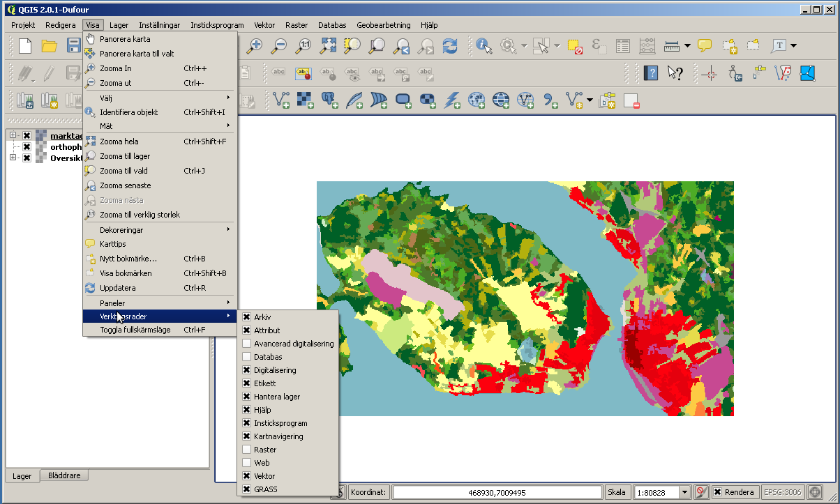This screenshot has height=504, width=840.
Task: Click the Zoom Out magnifier toolbar icon
Action: point(279,46)
